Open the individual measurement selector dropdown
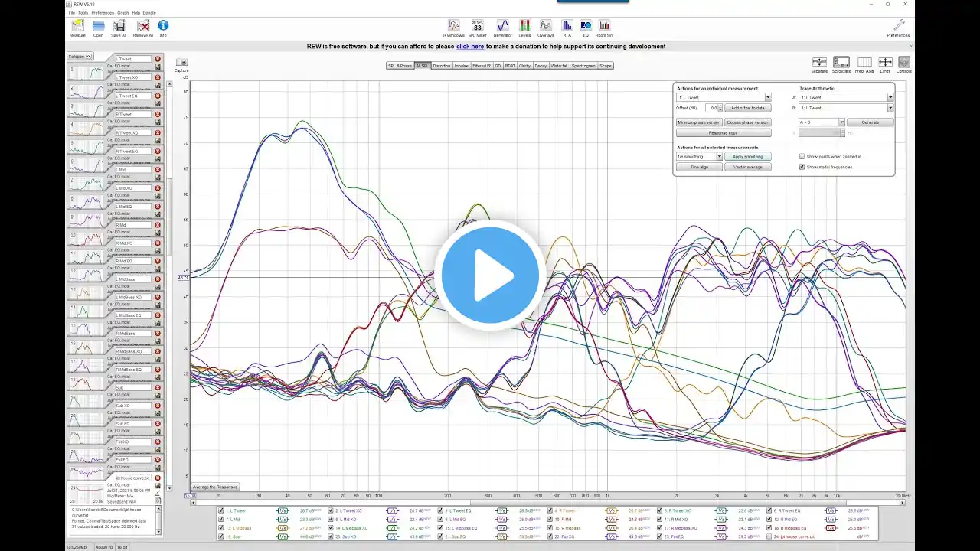This screenshot has width=980, height=551. pos(724,97)
